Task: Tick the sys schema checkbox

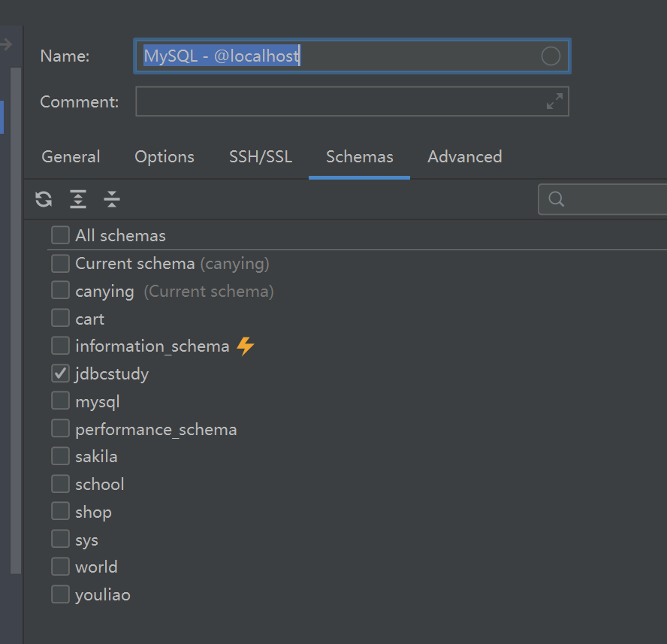Action: pyautogui.click(x=60, y=539)
